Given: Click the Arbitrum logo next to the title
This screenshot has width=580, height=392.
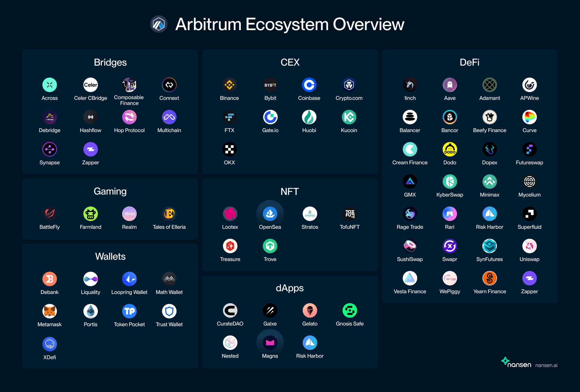Looking at the screenshot, I should 158,24.
